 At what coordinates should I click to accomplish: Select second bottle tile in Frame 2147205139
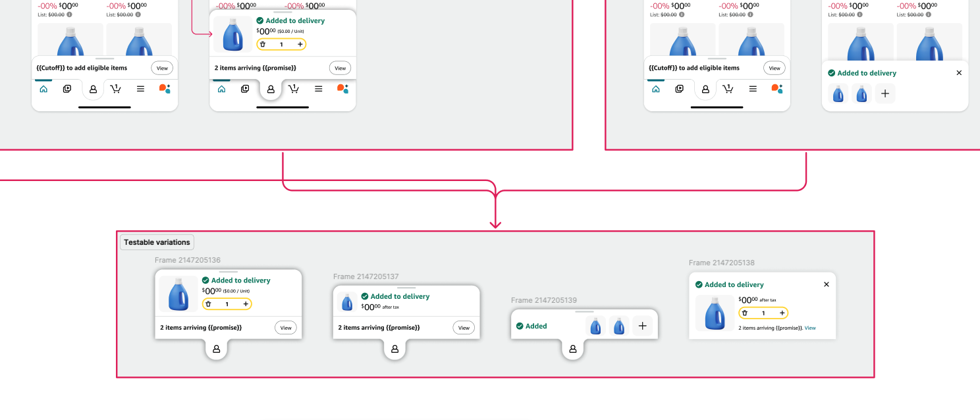619,326
